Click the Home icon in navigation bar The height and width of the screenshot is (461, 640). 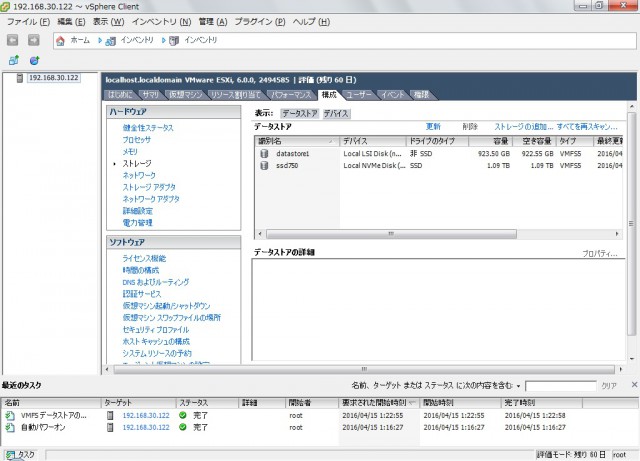[61, 41]
